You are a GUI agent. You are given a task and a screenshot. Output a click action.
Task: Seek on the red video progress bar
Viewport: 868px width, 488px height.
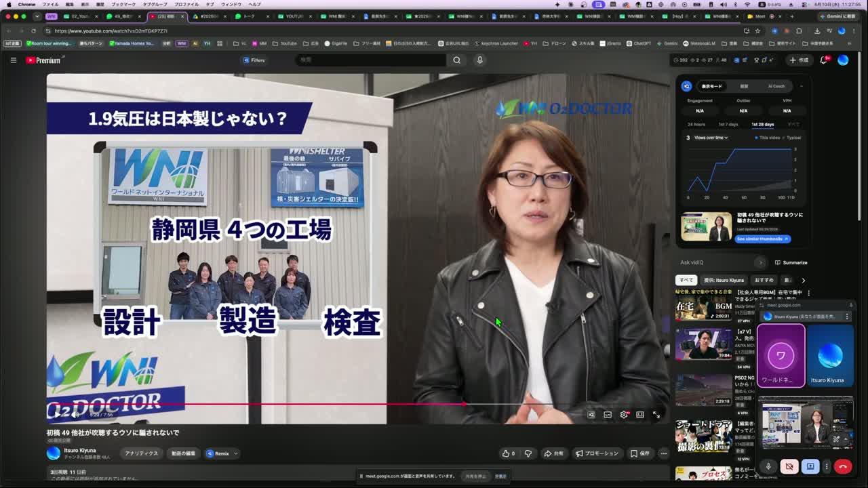(x=255, y=404)
